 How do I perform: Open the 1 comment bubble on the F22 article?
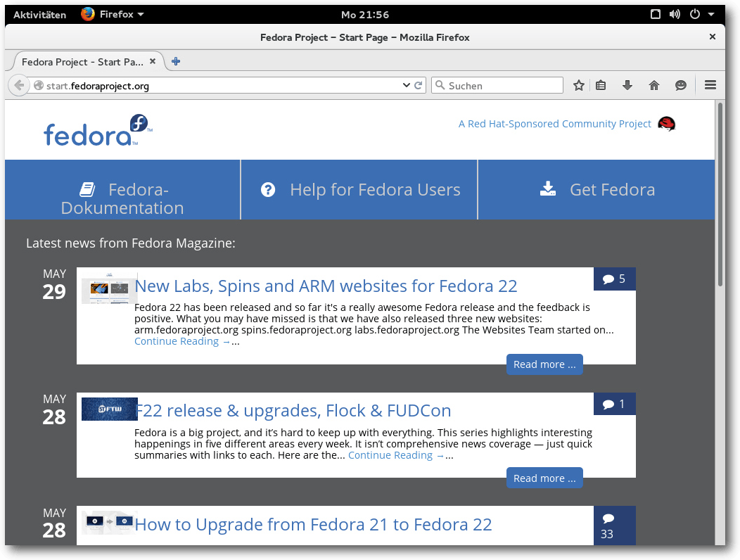click(615, 405)
